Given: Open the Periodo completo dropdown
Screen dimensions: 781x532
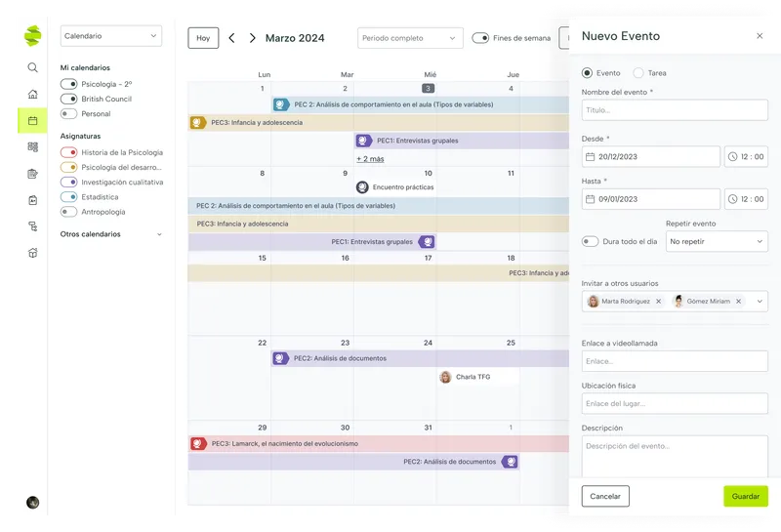Looking at the screenshot, I should pyautogui.click(x=410, y=38).
